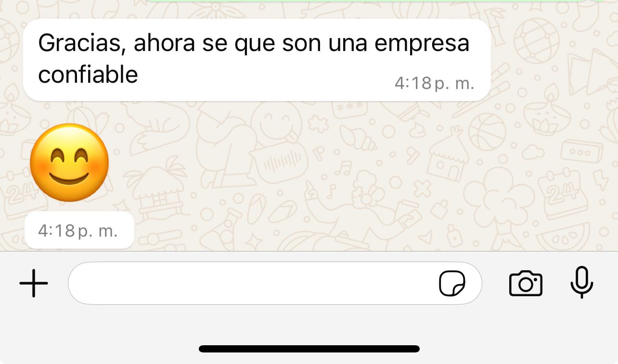Focus the empty message input field
Viewport: 618px width, 364px height.
click(x=275, y=283)
